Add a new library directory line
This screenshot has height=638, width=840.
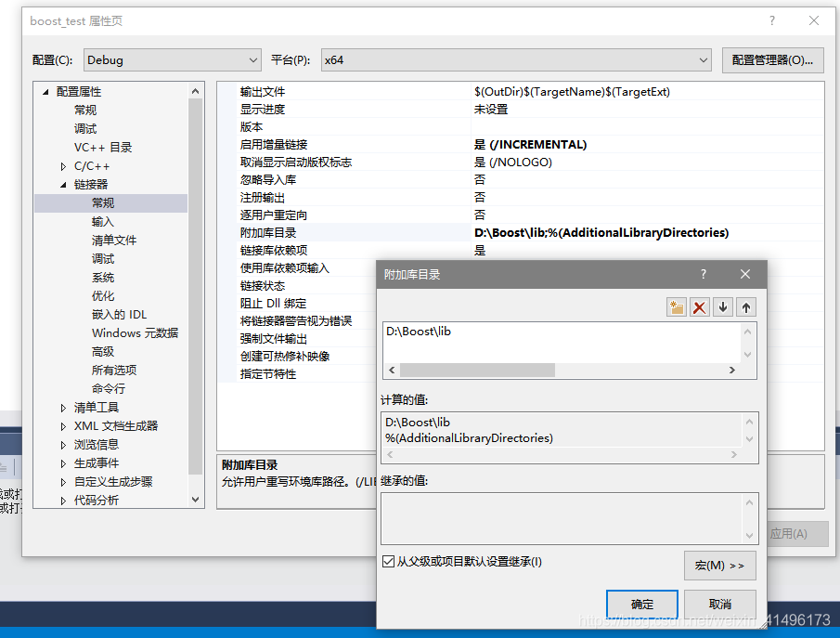click(676, 306)
